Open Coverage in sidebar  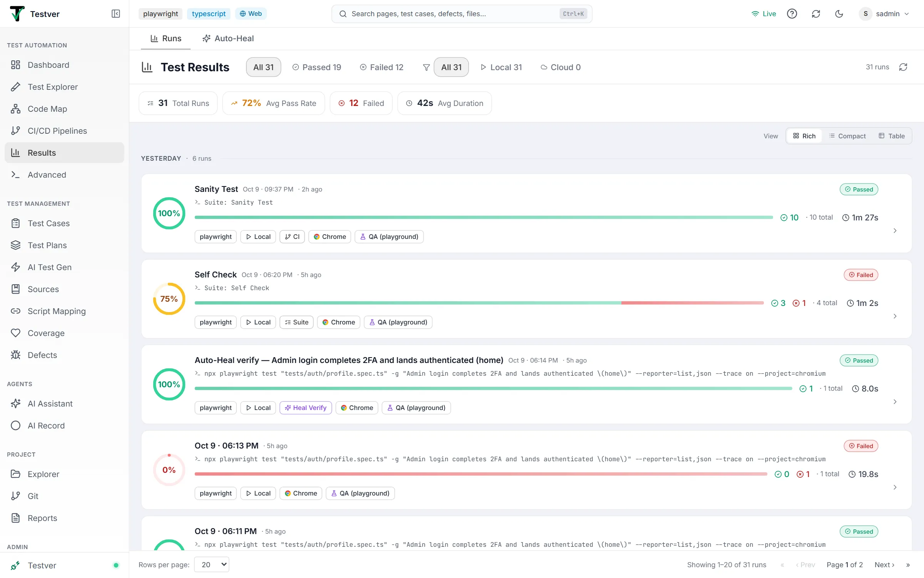point(64,333)
